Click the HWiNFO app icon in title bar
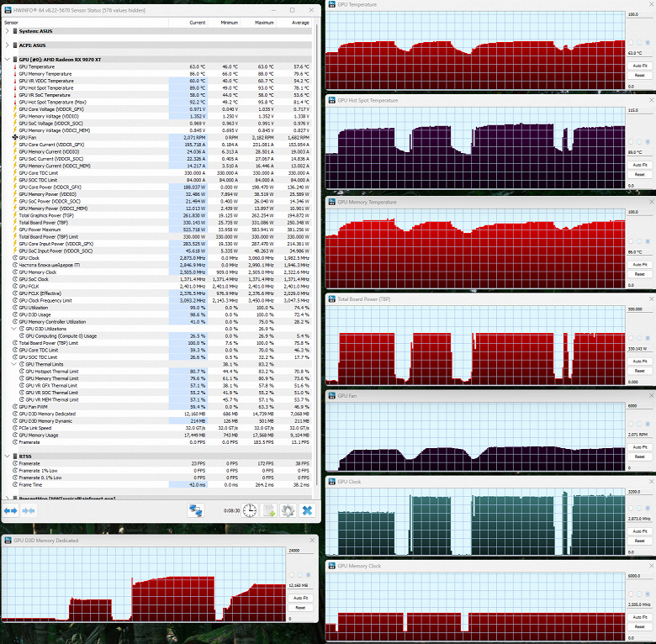Viewport: 656px width, 644px height. pyautogui.click(x=8, y=10)
